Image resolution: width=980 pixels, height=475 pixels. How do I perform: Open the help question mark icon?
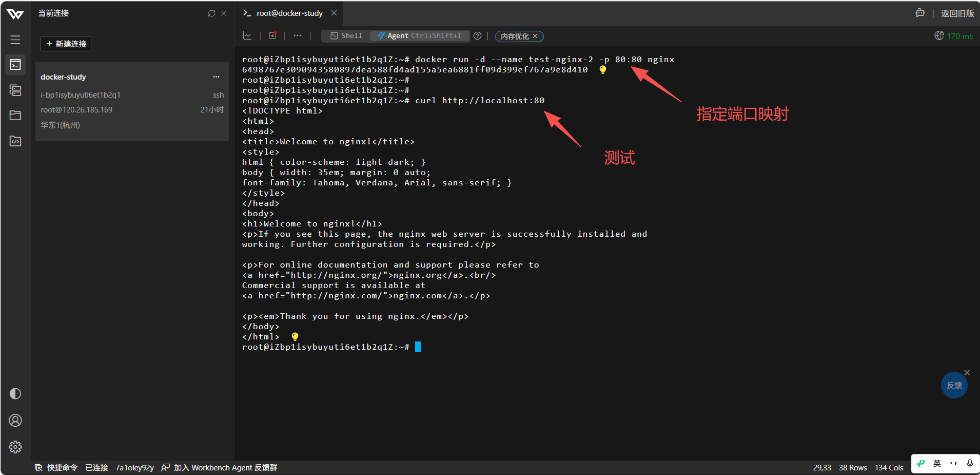(x=478, y=35)
